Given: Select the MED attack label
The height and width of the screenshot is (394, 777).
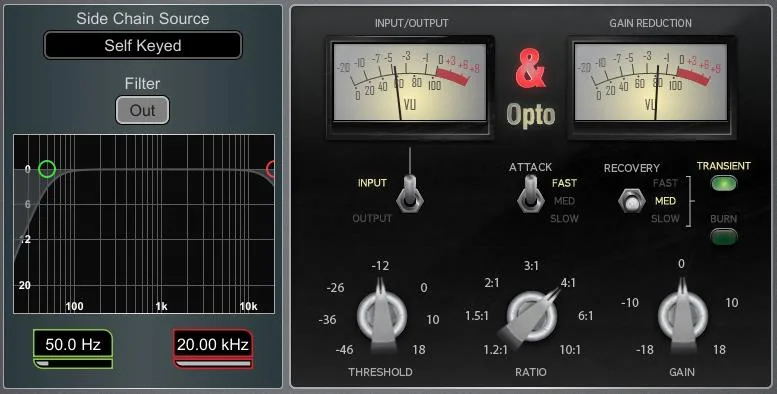Looking at the screenshot, I should click(564, 201).
